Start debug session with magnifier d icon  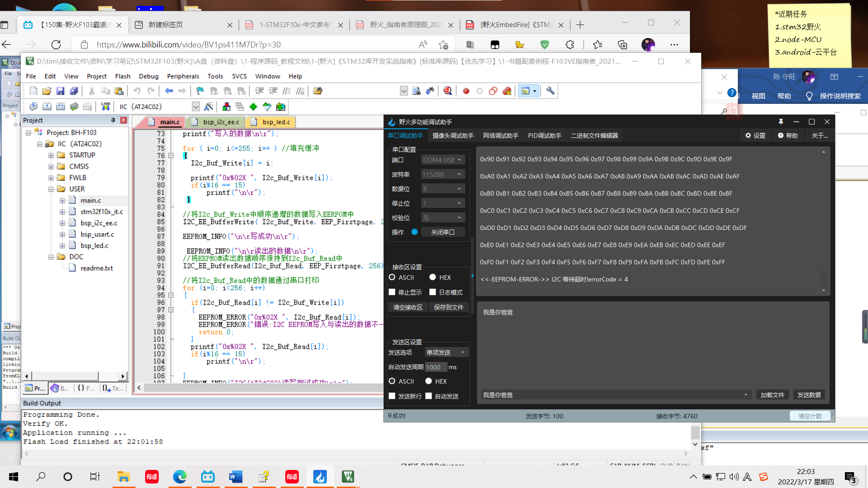click(448, 91)
